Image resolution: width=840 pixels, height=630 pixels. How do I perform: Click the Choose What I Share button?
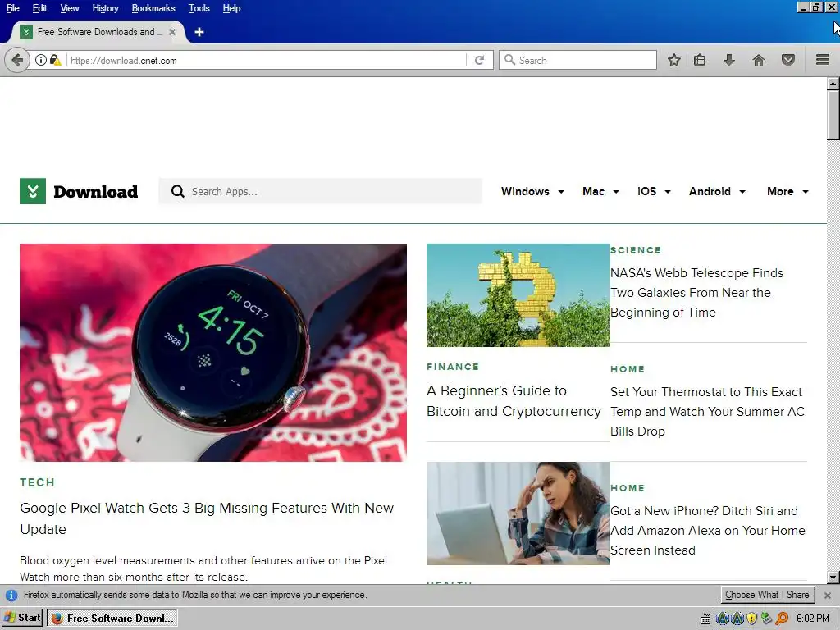click(x=767, y=595)
